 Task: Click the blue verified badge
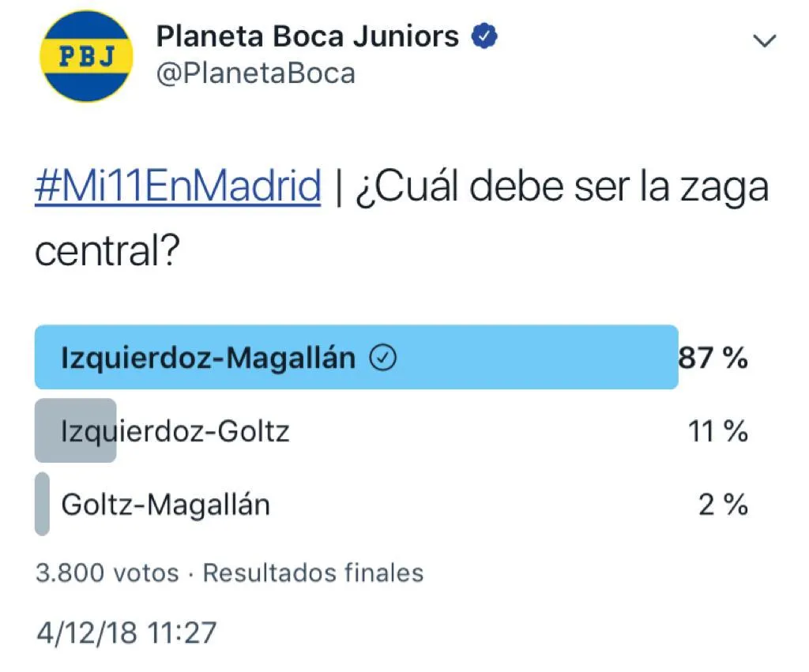(x=484, y=36)
